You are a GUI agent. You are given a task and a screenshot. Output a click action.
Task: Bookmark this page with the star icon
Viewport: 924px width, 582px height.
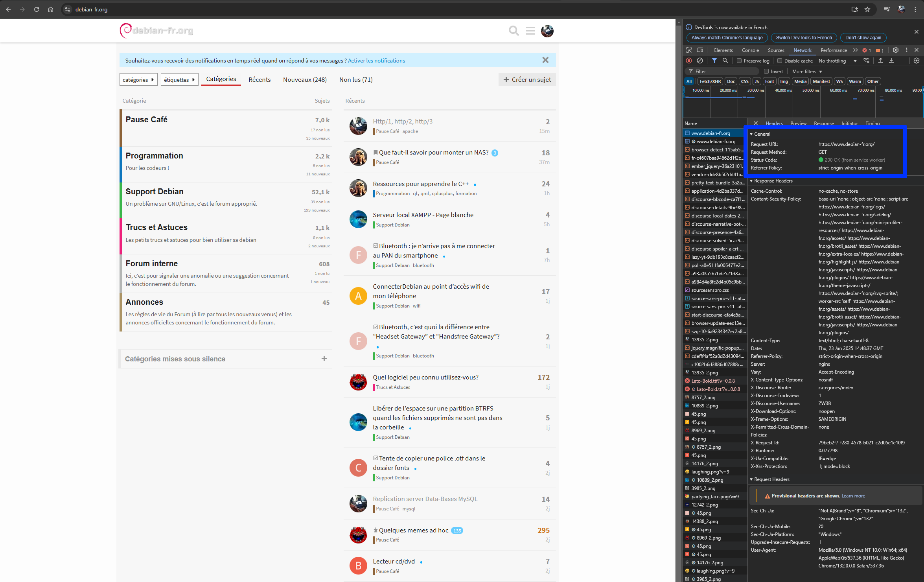[x=867, y=9]
